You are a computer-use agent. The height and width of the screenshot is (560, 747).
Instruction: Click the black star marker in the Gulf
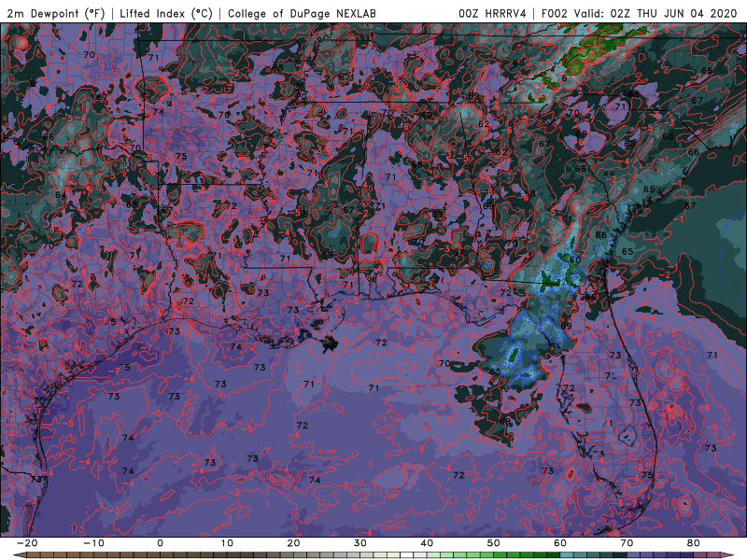coord(329,343)
